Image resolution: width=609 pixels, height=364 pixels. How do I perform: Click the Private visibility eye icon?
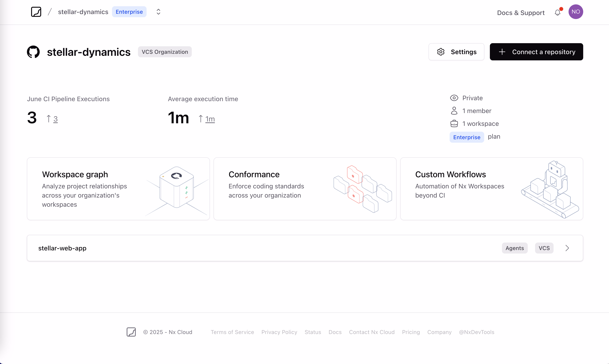[454, 98]
